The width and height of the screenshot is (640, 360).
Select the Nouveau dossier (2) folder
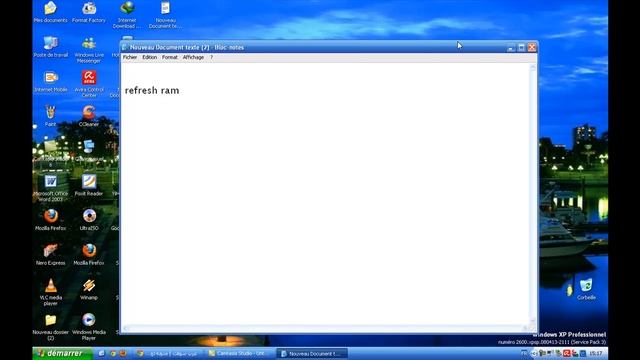point(51,327)
